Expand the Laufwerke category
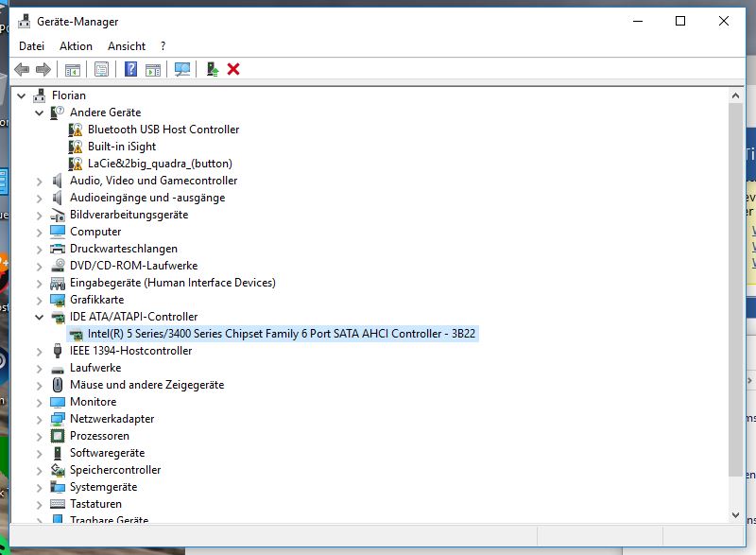The image size is (756, 555). pos(39,369)
